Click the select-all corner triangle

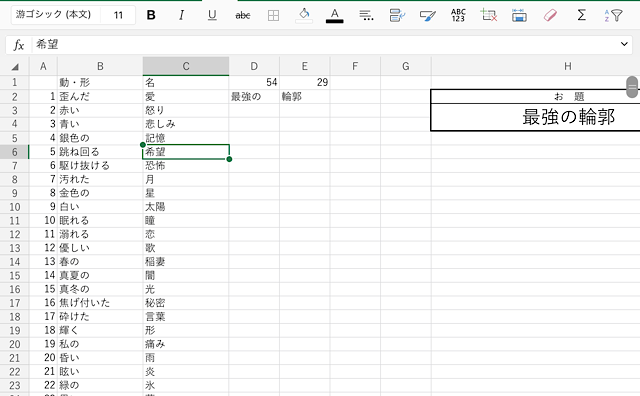pos(15,67)
